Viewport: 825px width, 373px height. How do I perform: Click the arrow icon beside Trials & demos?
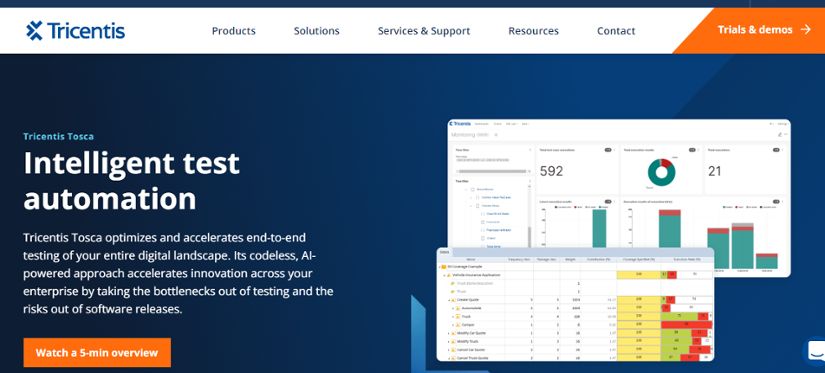pos(805,29)
